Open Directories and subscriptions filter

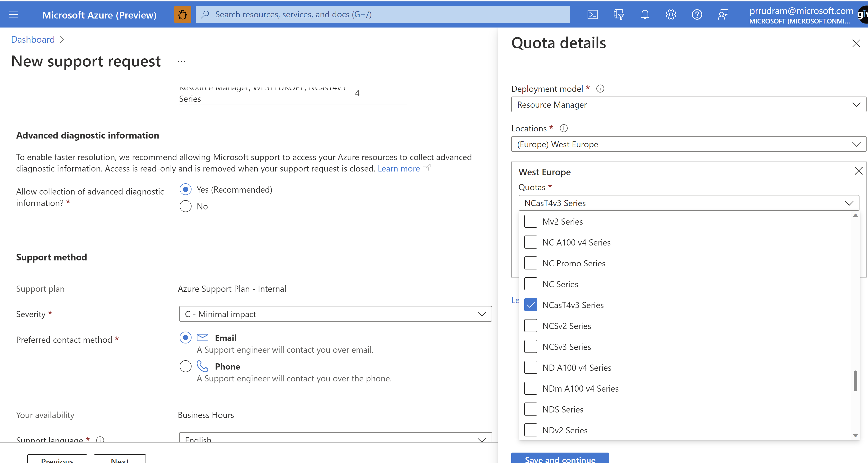(619, 14)
